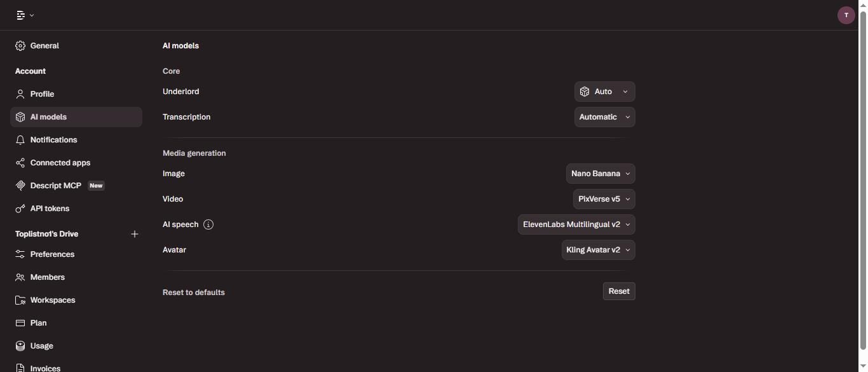Click the cube icon inside the Underlord Auto dropdown
This screenshot has height=372, width=868.
coord(585,92)
